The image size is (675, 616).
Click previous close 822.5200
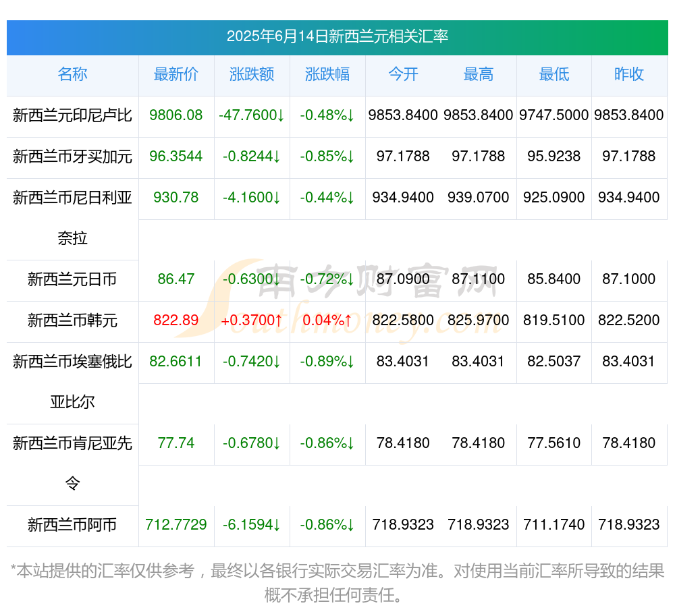tap(629, 320)
